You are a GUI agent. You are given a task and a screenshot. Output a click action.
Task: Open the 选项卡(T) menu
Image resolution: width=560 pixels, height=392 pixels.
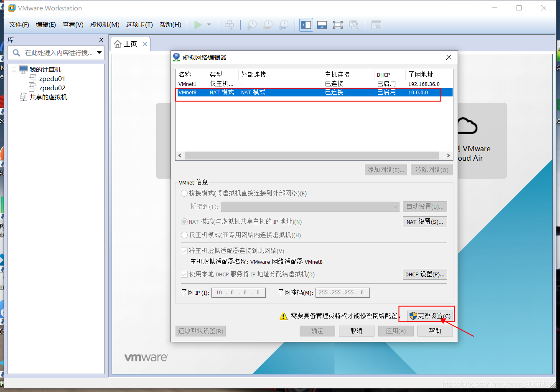click(x=140, y=25)
